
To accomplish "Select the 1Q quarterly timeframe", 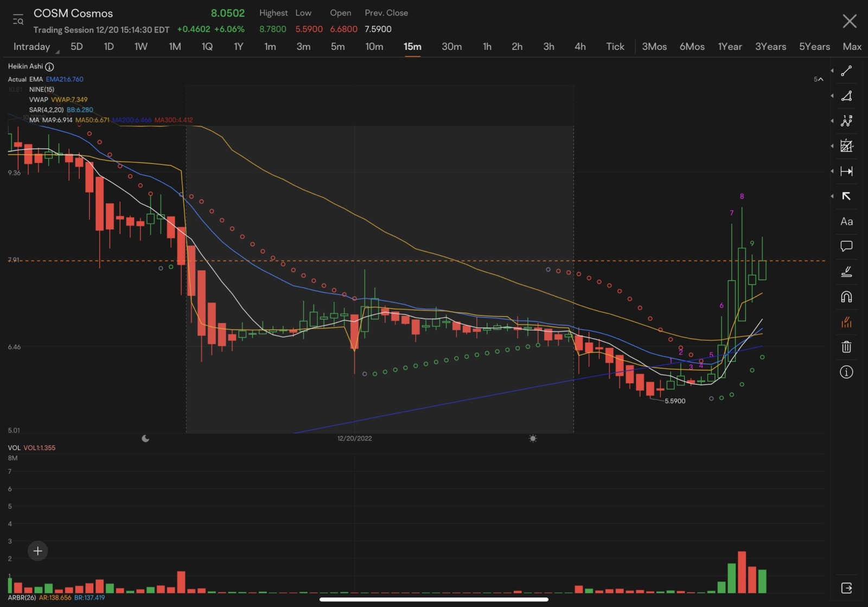I will tap(207, 47).
